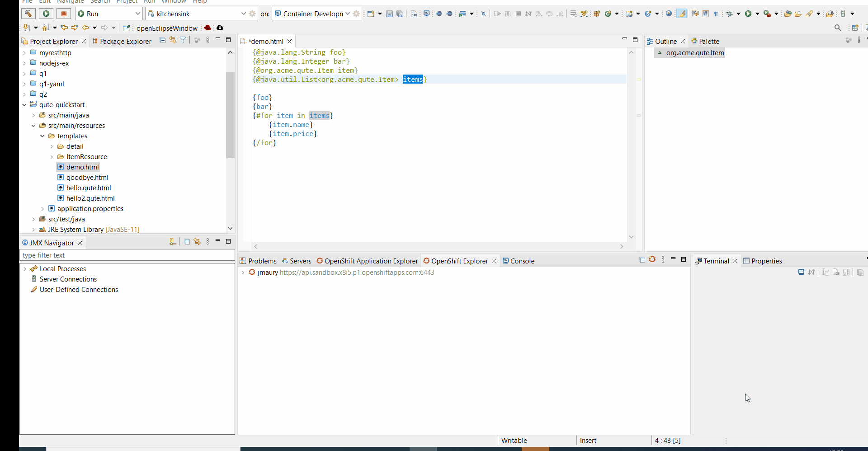
Task: Open the Run As arrow dropdown
Action: click(x=757, y=14)
